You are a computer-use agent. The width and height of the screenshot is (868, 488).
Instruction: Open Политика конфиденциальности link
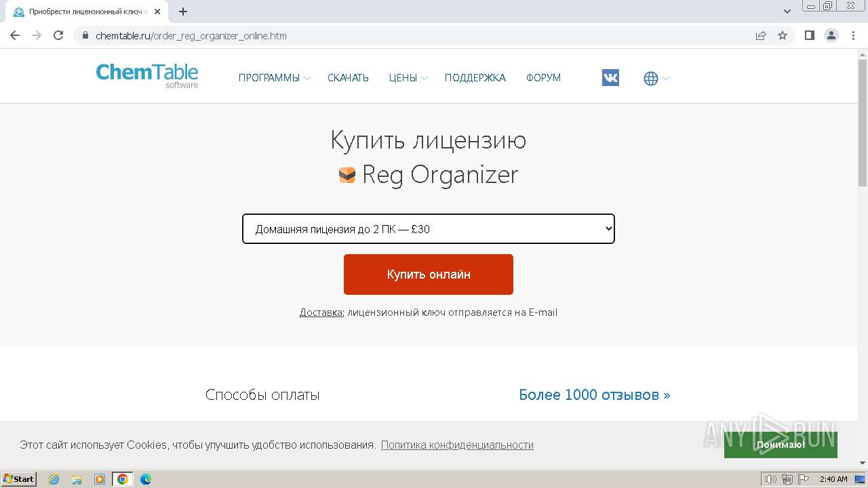point(457,445)
